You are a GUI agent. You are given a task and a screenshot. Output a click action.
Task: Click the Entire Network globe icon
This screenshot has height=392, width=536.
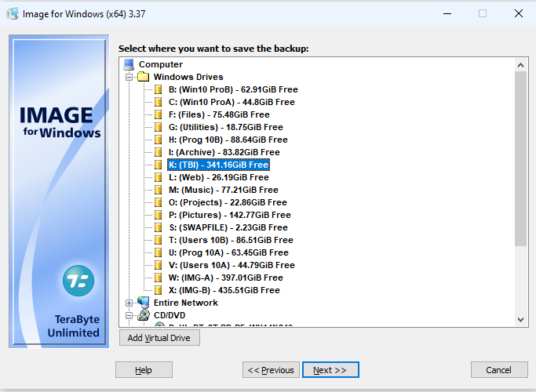[x=144, y=303]
